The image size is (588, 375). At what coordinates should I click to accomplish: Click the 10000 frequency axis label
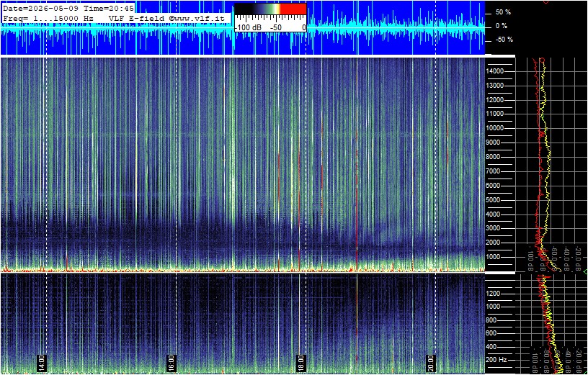494,128
